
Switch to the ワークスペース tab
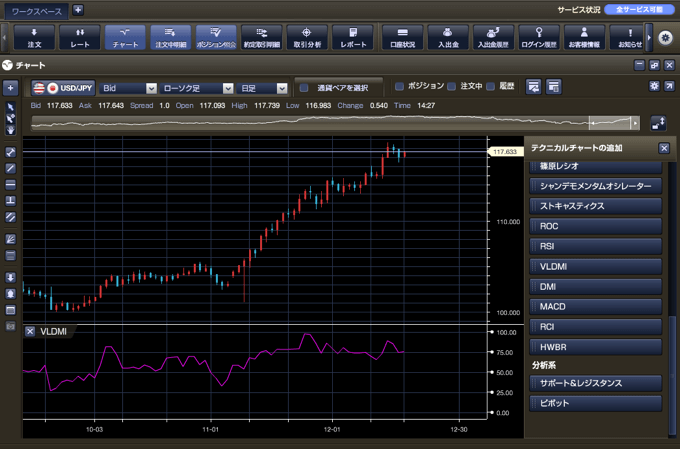coord(37,11)
